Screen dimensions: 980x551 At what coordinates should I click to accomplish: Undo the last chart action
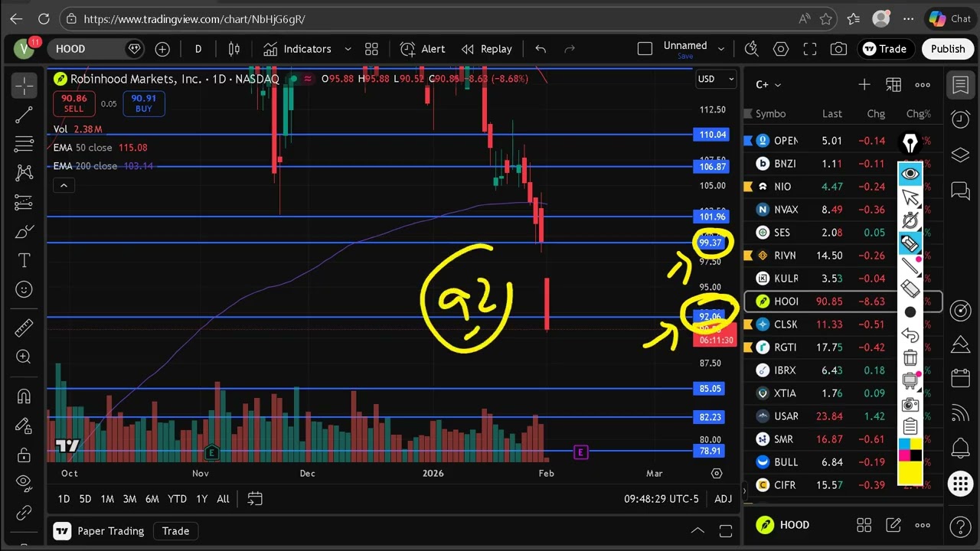click(x=541, y=49)
